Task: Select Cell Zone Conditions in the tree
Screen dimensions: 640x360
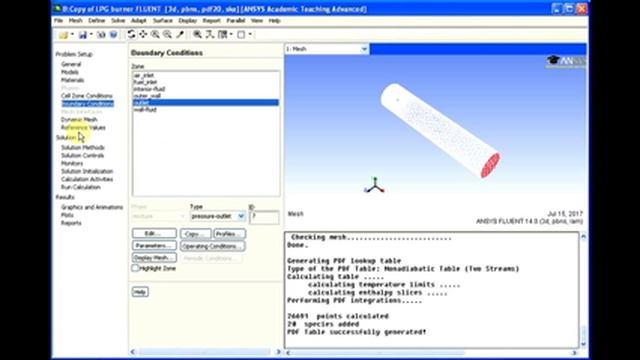Action: [x=87, y=96]
